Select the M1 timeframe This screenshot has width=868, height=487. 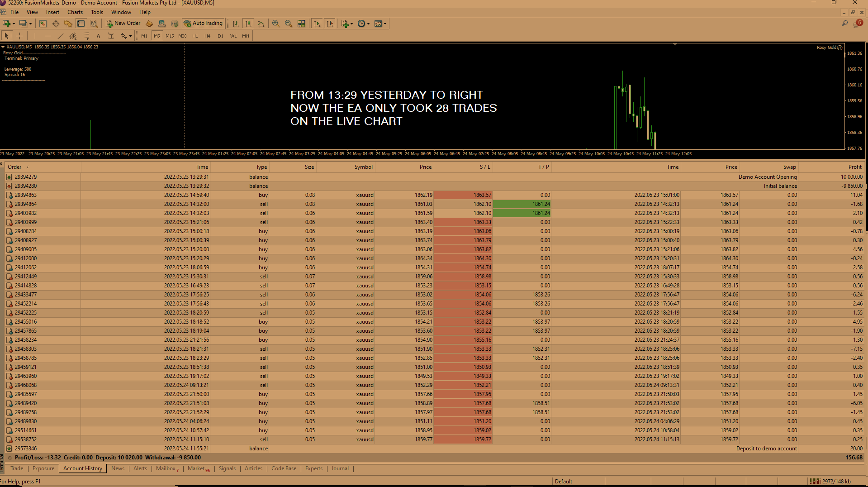pos(144,36)
